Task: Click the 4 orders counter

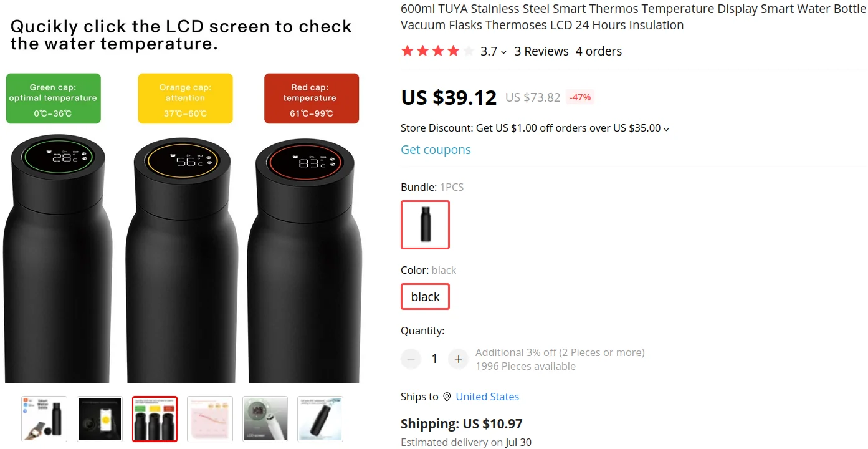Action: (x=599, y=51)
